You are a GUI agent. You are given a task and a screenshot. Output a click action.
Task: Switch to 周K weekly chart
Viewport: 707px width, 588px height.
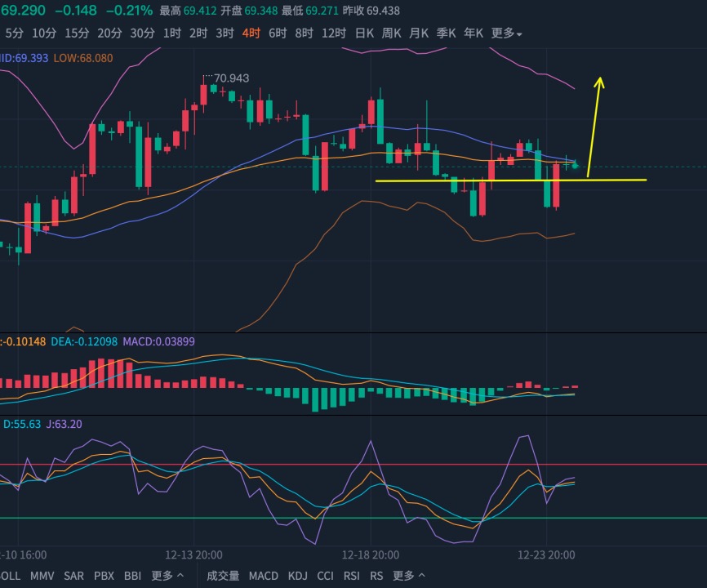click(x=391, y=33)
